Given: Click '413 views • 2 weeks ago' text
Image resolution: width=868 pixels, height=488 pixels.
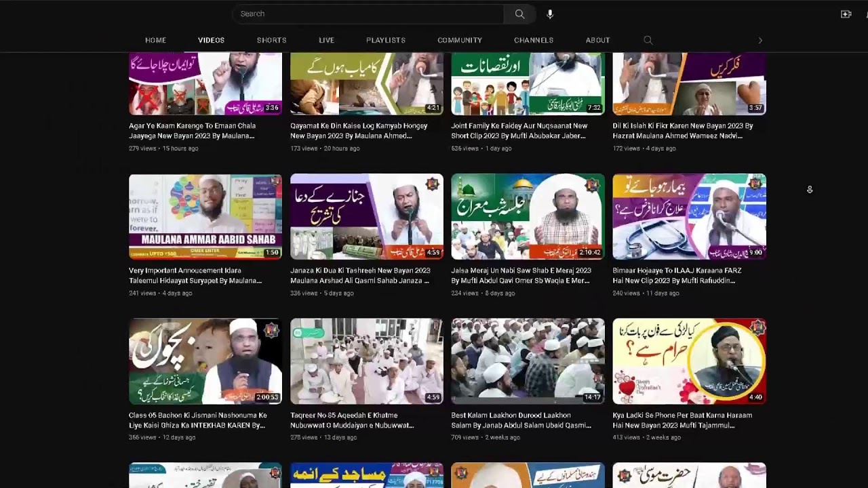Looking at the screenshot, I should (647, 438).
